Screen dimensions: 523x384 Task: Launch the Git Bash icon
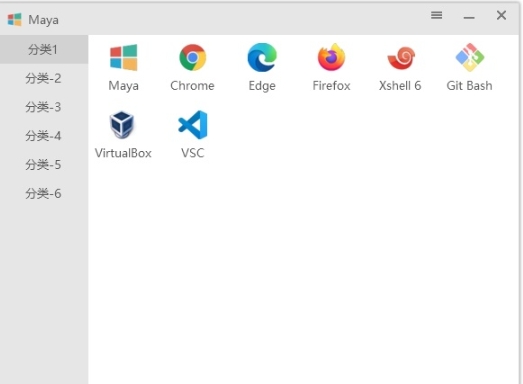[x=470, y=57]
